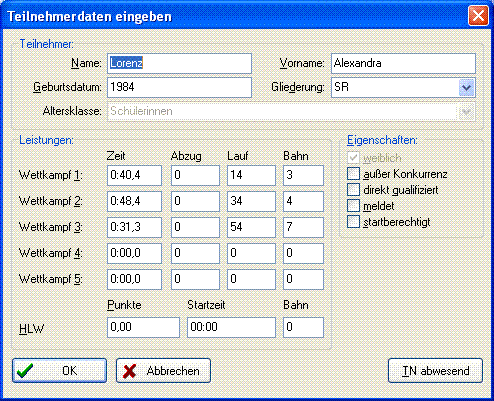Click the red X Abbrechen button
The image size is (494, 401).
click(x=163, y=370)
